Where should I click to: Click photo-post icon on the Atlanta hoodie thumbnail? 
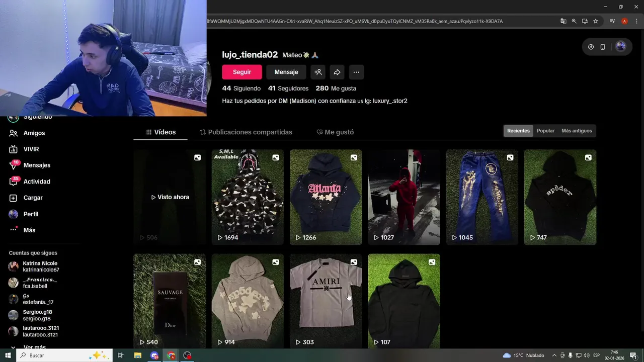[x=354, y=158]
